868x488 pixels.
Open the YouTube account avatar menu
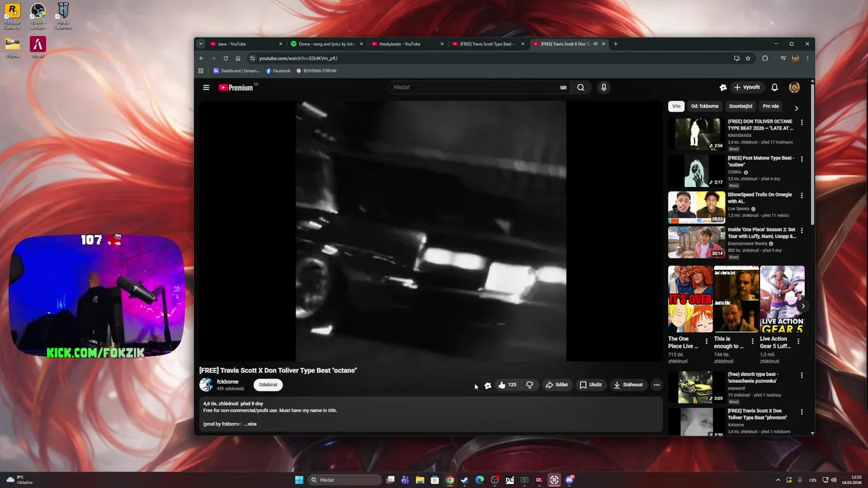point(794,87)
